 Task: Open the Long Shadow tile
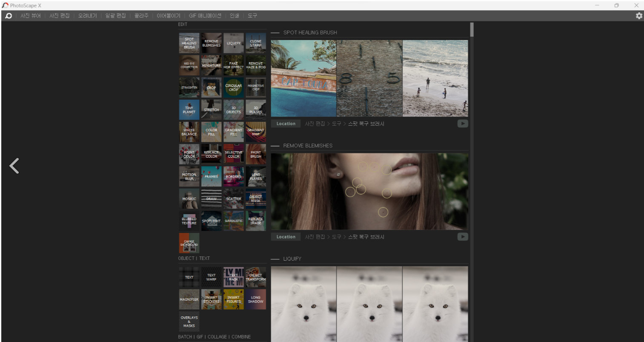[255, 299]
